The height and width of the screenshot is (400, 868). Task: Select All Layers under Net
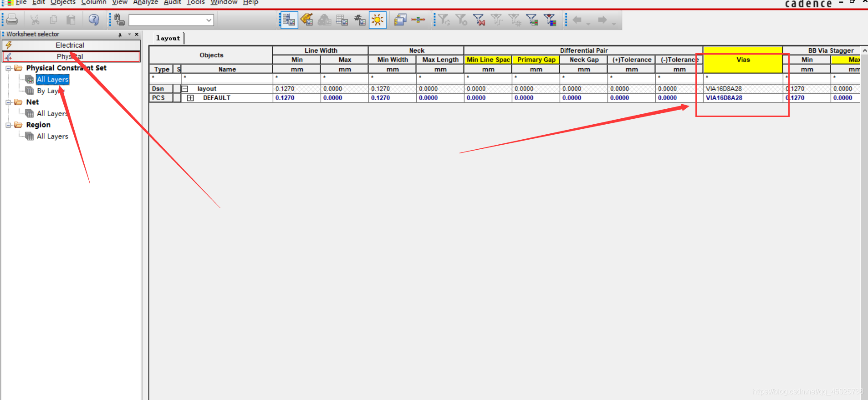[52, 114]
